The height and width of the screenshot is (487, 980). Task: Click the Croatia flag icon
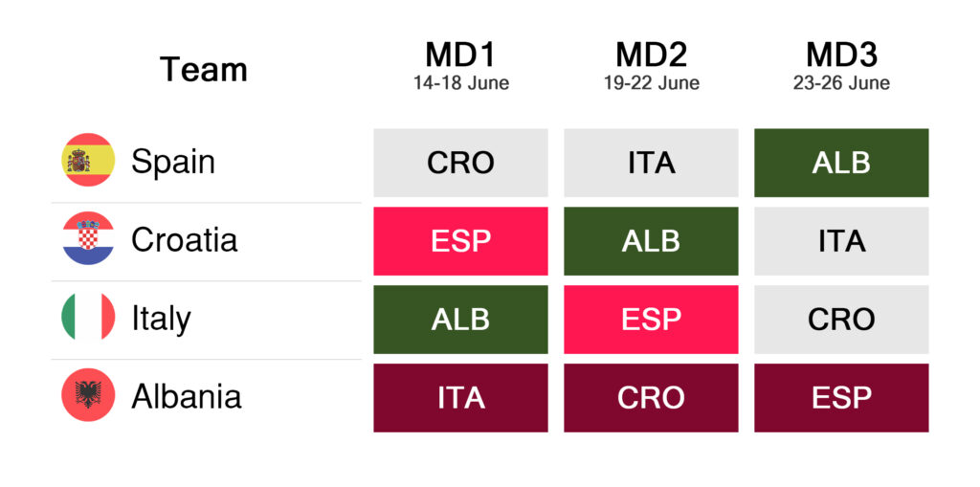tap(88, 239)
